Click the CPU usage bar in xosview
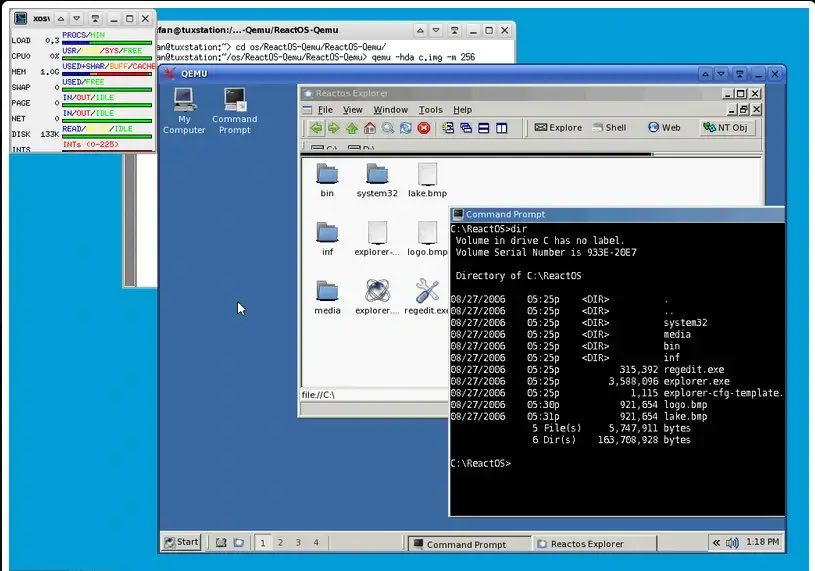This screenshot has width=815, height=571. (x=107, y=58)
